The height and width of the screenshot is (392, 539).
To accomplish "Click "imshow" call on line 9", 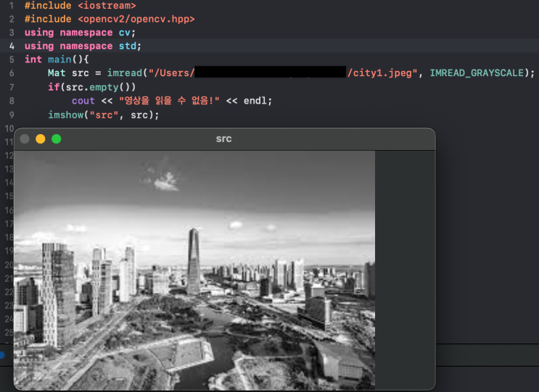I will (66, 114).
